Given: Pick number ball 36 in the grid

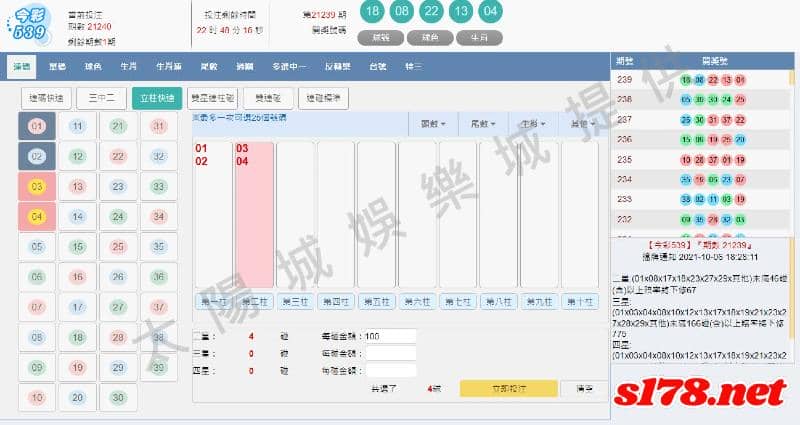Looking at the screenshot, I should pos(159,277).
